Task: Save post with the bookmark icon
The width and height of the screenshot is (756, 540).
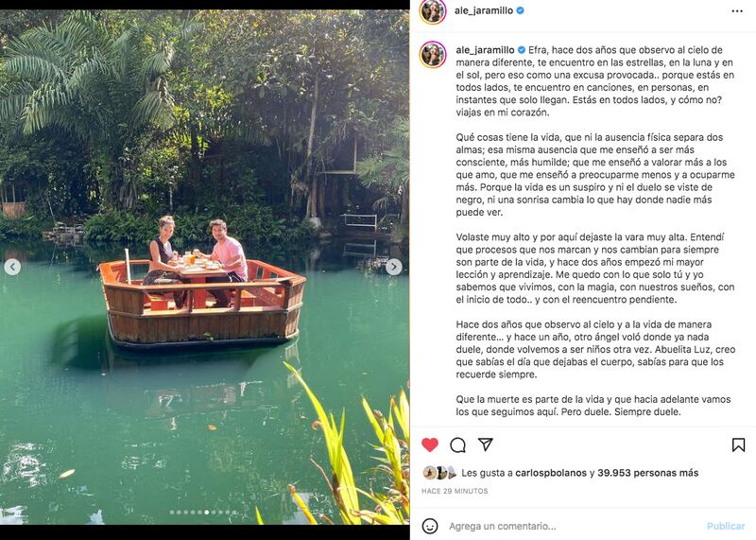Action: [738, 444]
